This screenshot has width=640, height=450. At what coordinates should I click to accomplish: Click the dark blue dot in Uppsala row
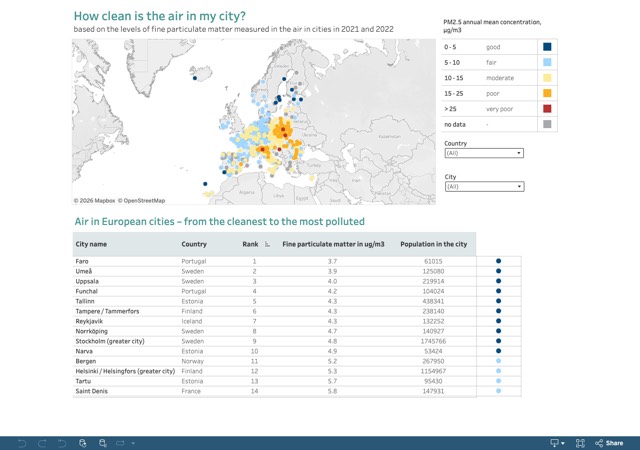point(498,281)
